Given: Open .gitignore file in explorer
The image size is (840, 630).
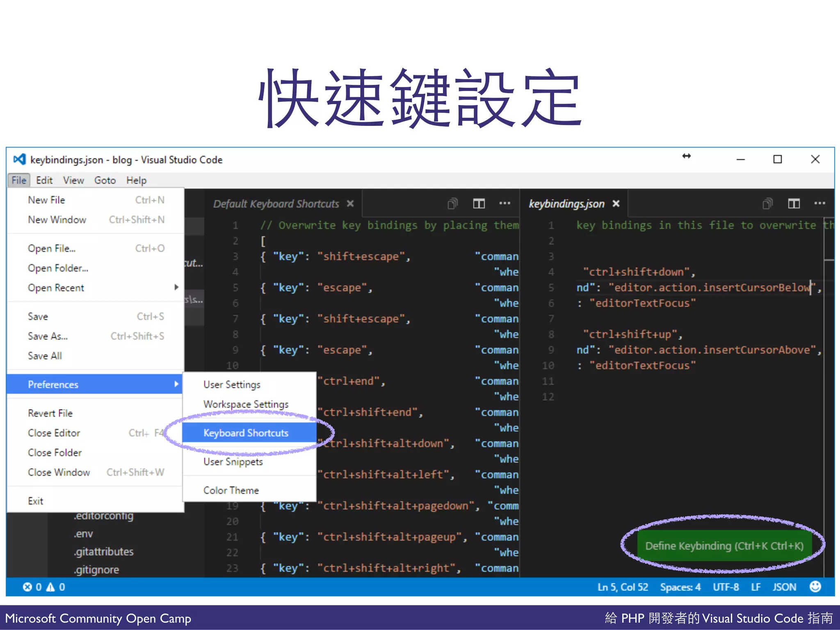Looking at the screenshot, I should click(x=96, y=570).
